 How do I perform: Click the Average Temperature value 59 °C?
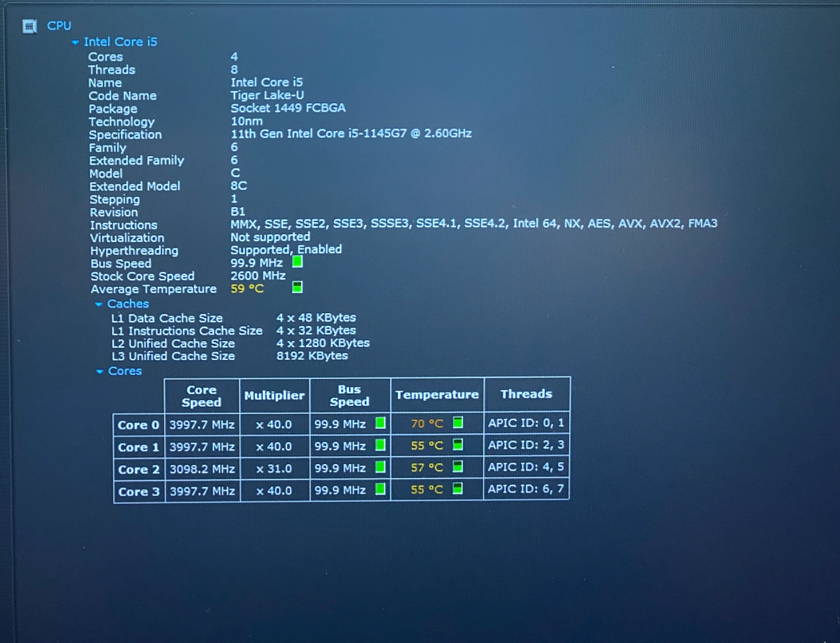(247, 289)
